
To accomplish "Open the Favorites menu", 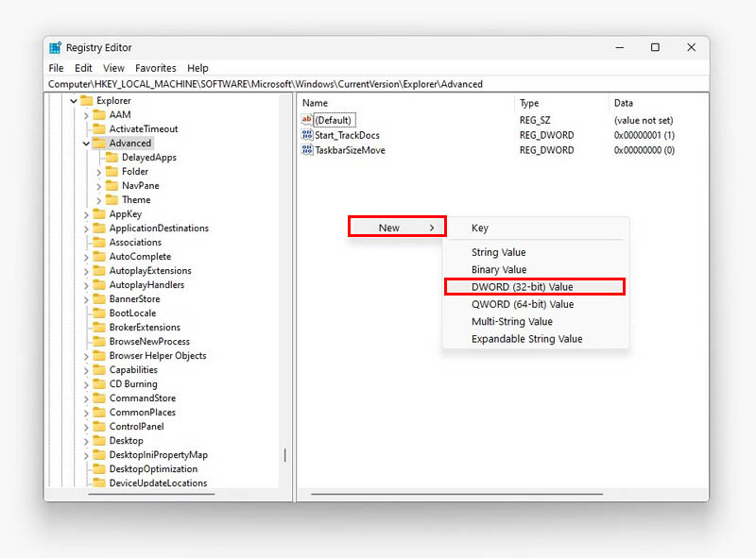I will point(156,68).
